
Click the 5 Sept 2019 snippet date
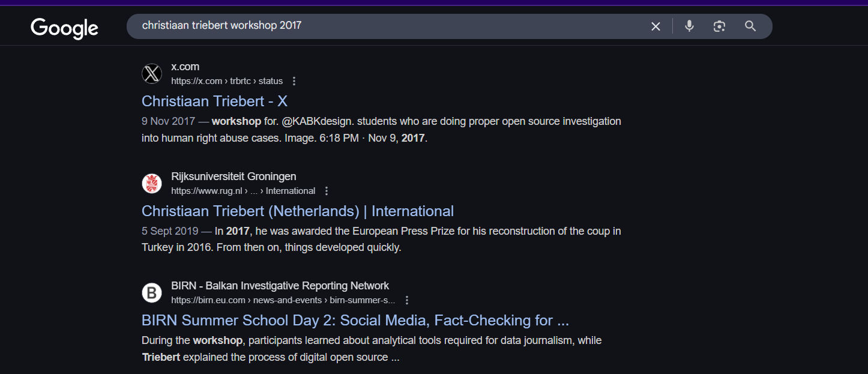(171, 231)
